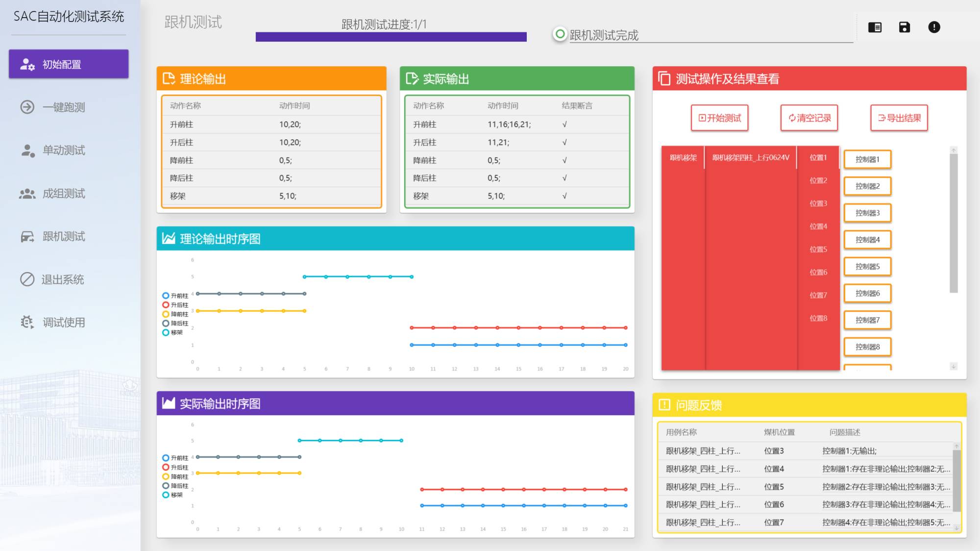980x551 pixels.
Task: Click the 一键跑测 arrow circle icon
Action: 27,107
